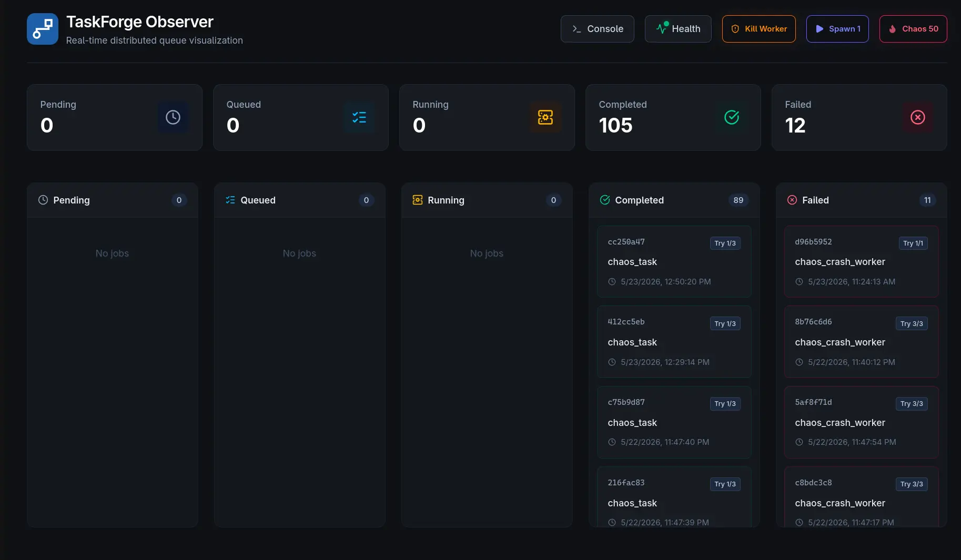
Task: Click the checklist icon in Queued column header
Action: [230, 200]
